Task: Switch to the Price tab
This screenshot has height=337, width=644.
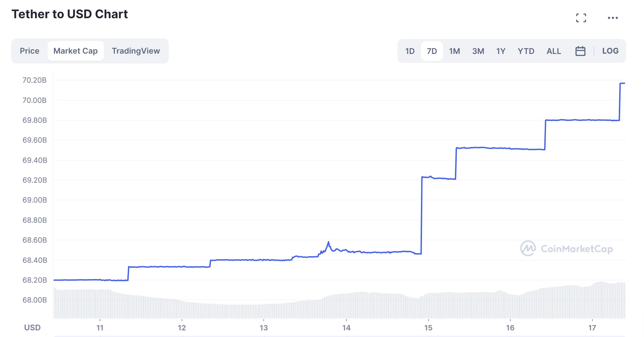Action: pyautogui.click(x=29, y=51)
